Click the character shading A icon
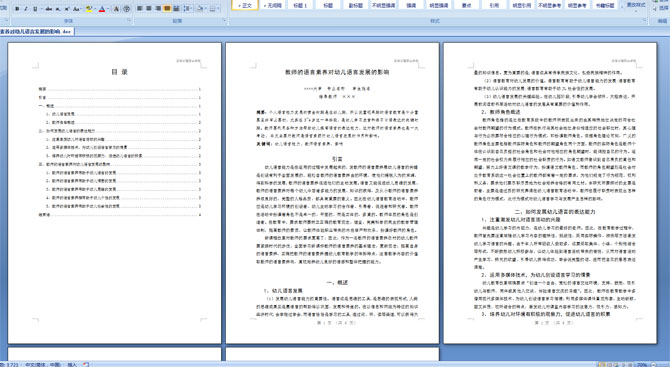 point(116,9)
